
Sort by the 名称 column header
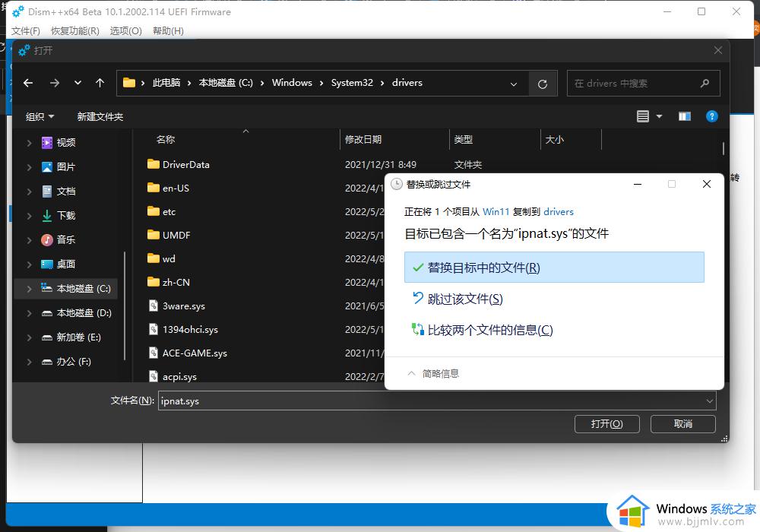165,140
